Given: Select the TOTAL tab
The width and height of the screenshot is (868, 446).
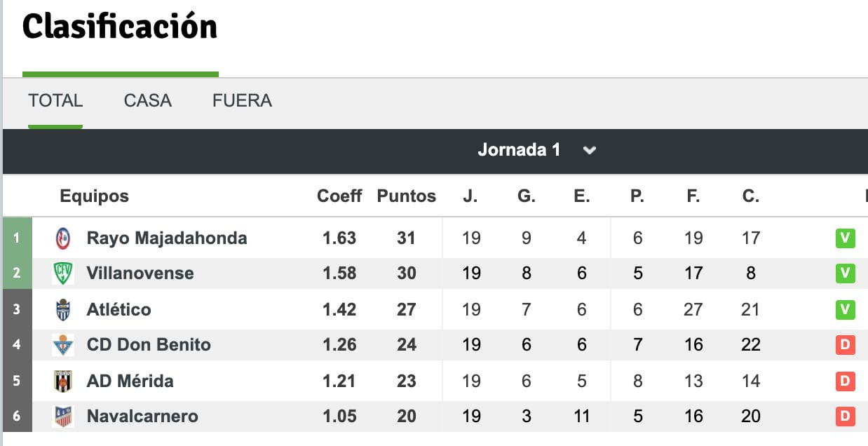Looking at the screenshot, I should tap(55, 101).
